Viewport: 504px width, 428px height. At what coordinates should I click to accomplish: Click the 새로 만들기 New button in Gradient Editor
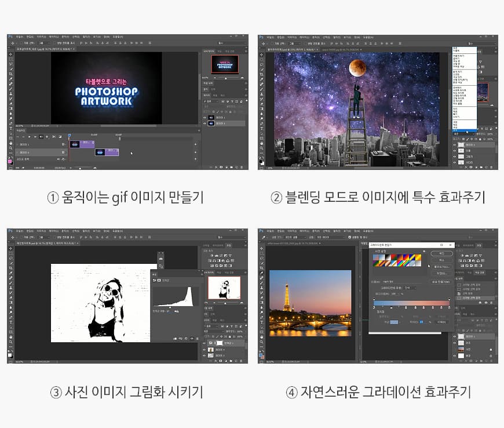[441, 282]
